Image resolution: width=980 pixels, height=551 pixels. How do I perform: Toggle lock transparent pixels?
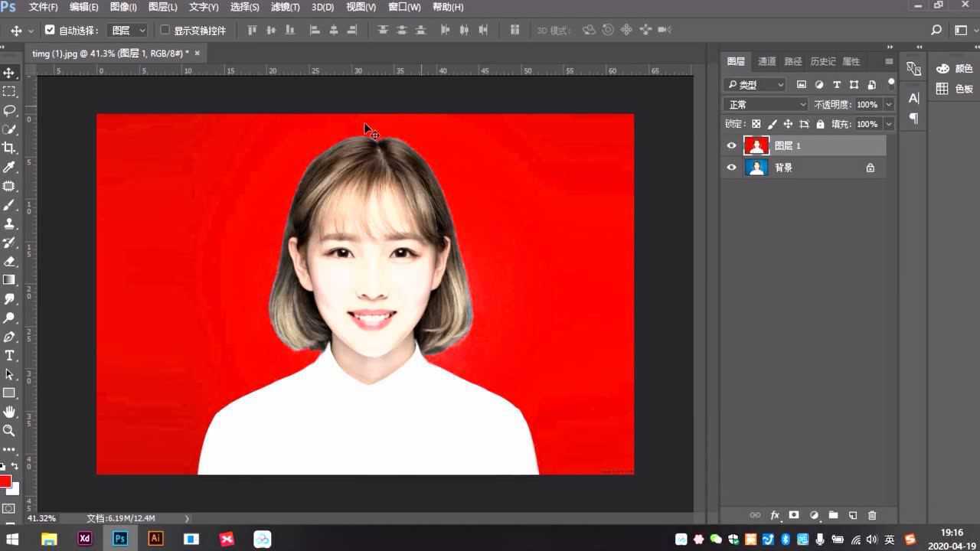click(756, 124)
